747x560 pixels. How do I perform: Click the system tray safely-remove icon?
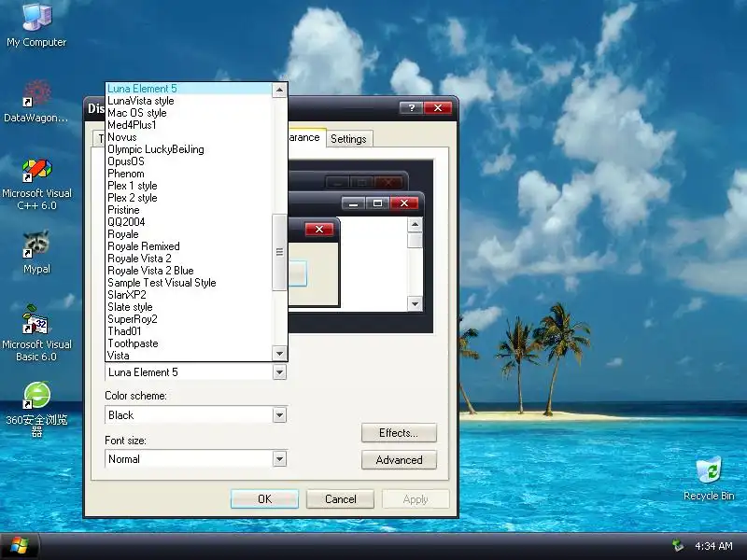(678, 545)
